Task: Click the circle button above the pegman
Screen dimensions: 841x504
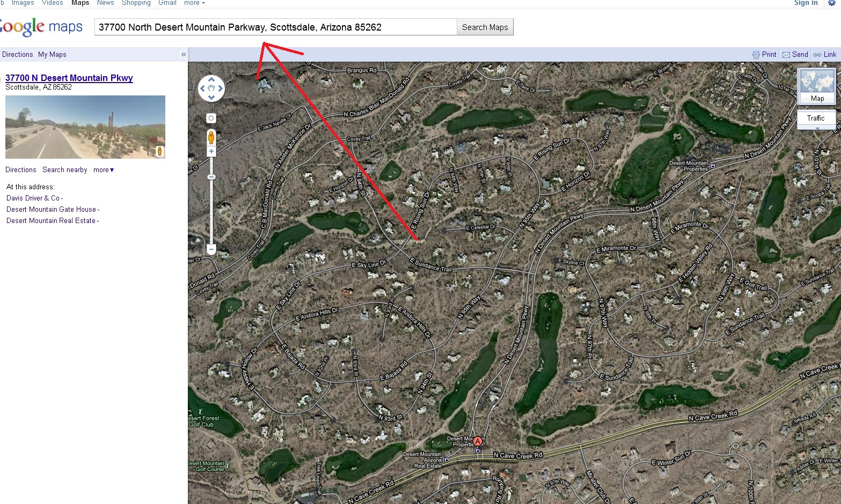Action: tap(211, 118)
